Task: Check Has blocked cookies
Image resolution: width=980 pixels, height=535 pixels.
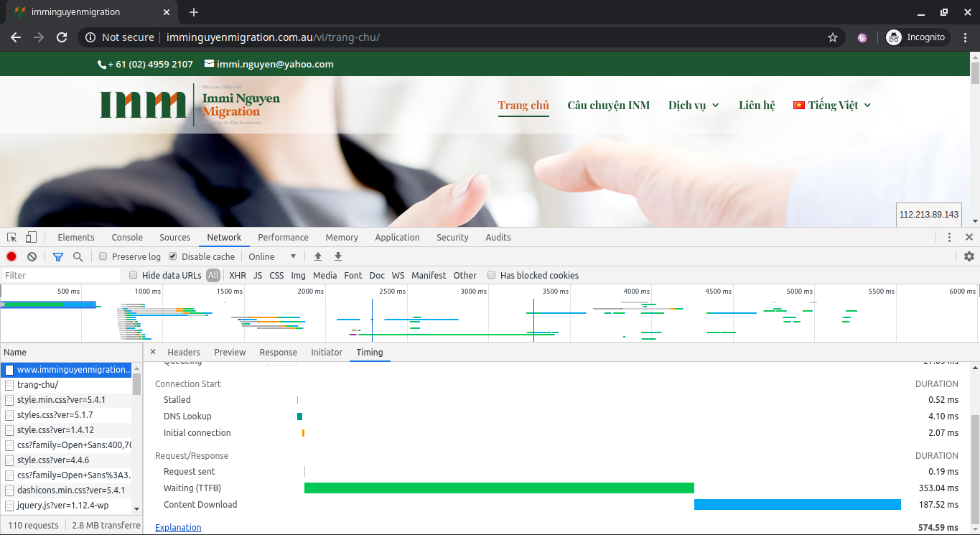Action: [x=492, y=275]
